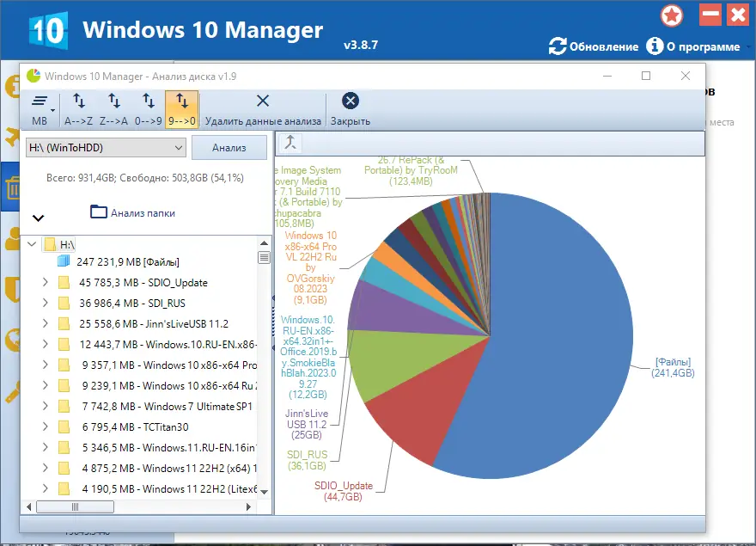The height and width of the screenshot is (546, 756).
Task: Click the TCTitan30 folder icon
Action: (64, 427)
